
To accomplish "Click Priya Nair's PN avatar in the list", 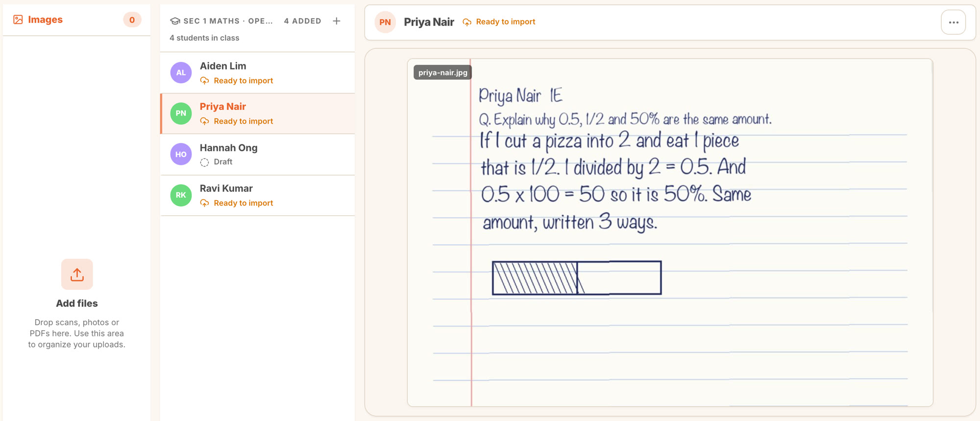I will (x=181, y=113).
